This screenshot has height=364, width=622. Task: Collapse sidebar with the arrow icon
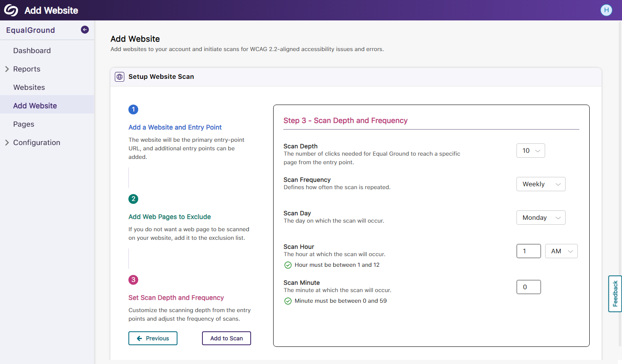(85, 29)
